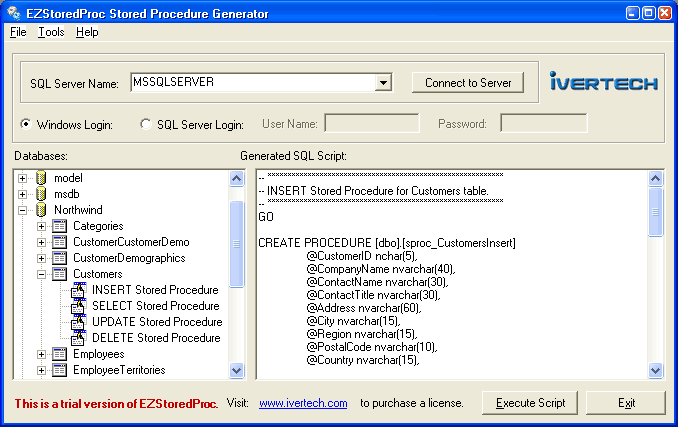The height and width of the screenshot is (427, 678).
Task: Click the DELETE Stored Procedure icon
Action: pyautogui.click(x=79, y=338)
